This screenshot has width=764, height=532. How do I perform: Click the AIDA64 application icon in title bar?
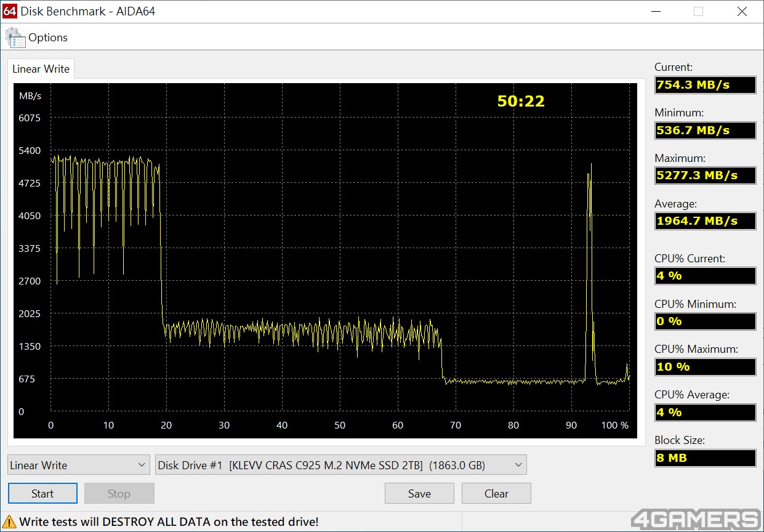click(10, 11)
